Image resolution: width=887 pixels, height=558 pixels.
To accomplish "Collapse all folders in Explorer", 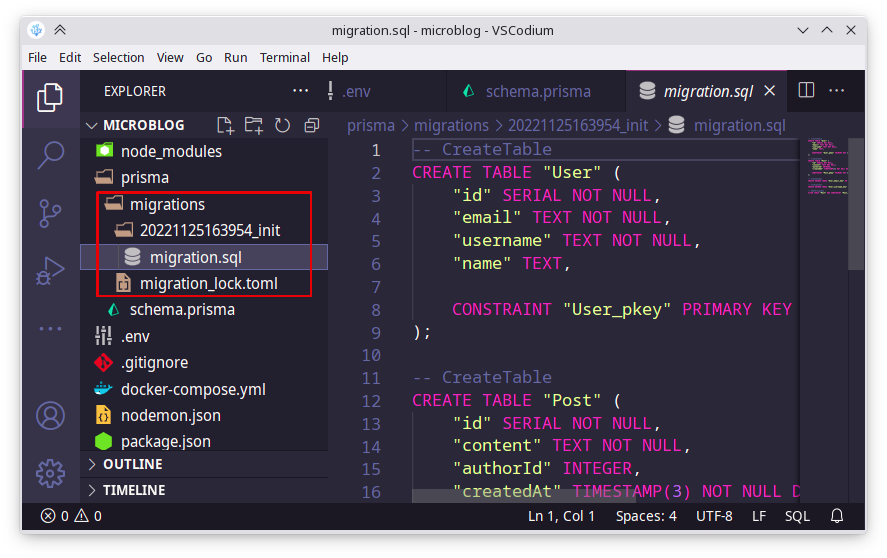I will (312, 126).
